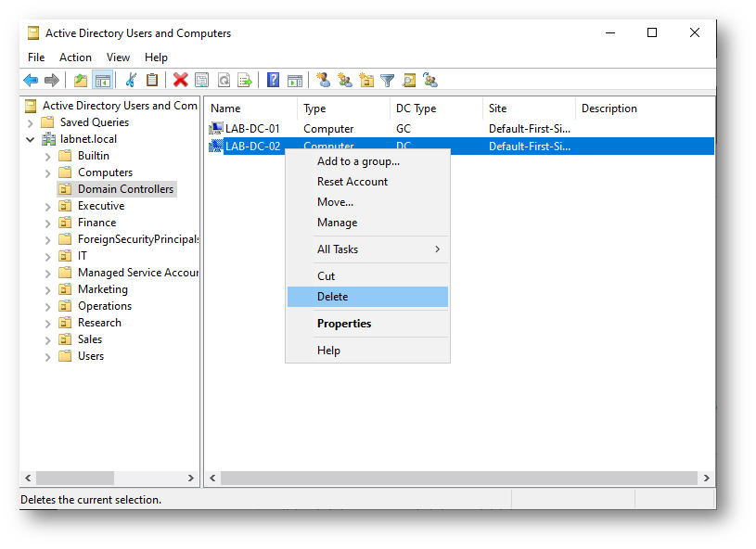756x549 pixels.
Task: Expand the Builtin container
Action: tap(47, 156)
